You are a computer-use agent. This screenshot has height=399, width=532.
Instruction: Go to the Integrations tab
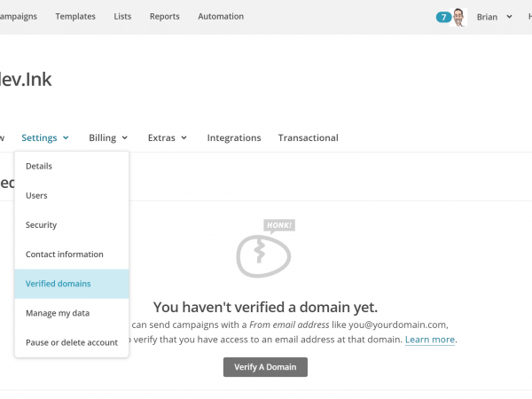(x=234, y=137)
